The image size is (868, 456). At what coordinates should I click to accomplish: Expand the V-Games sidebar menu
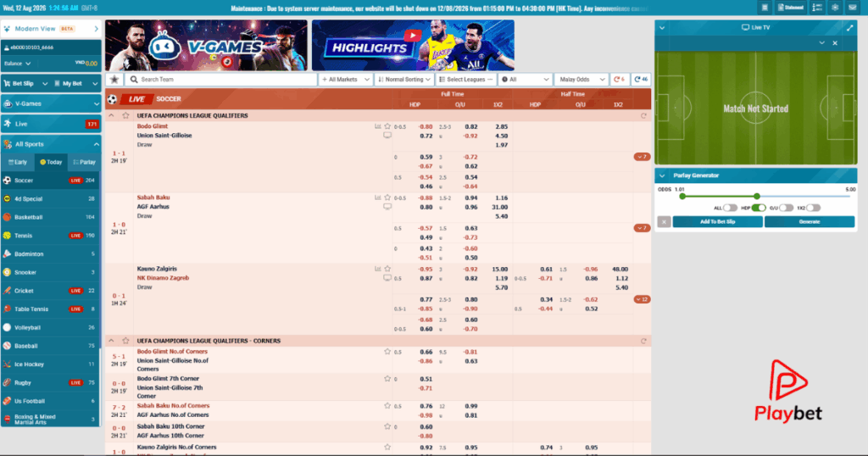coord(51,103)
